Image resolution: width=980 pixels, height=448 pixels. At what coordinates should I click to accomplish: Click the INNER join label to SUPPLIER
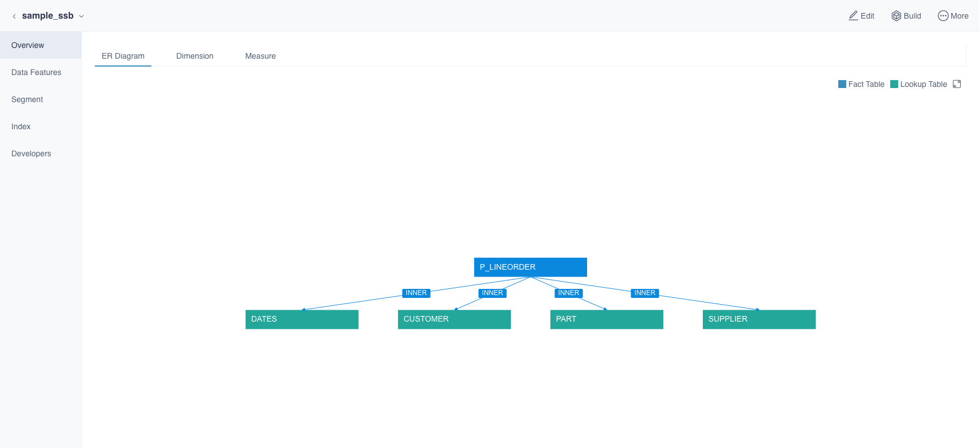pos(645,293)
